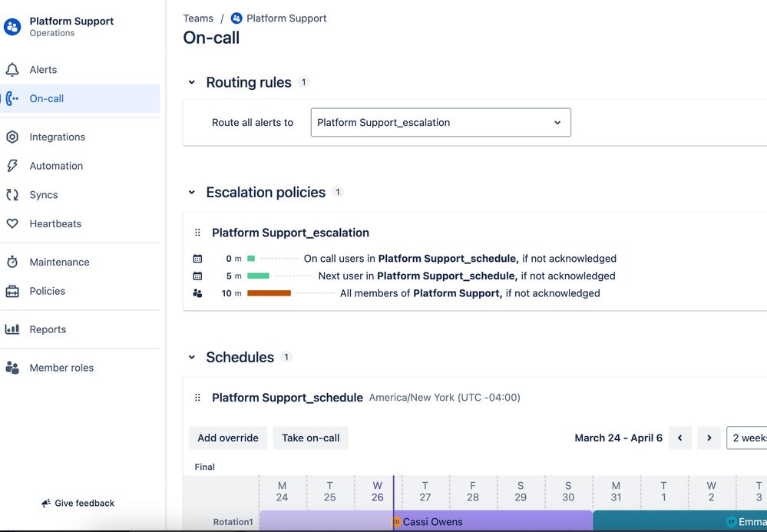Click calendar icon on the 5 m escalation step
This screenshot has width=767, height=532.
click(x=197, y=276)
